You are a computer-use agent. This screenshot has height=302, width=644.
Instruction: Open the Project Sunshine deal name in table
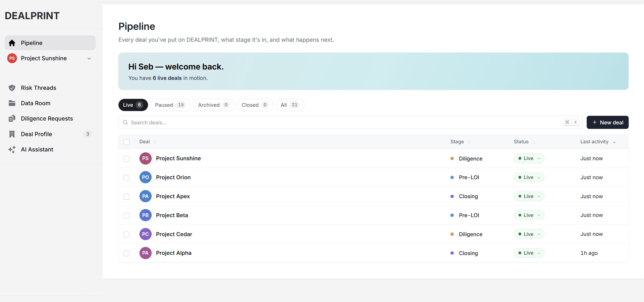178,158
